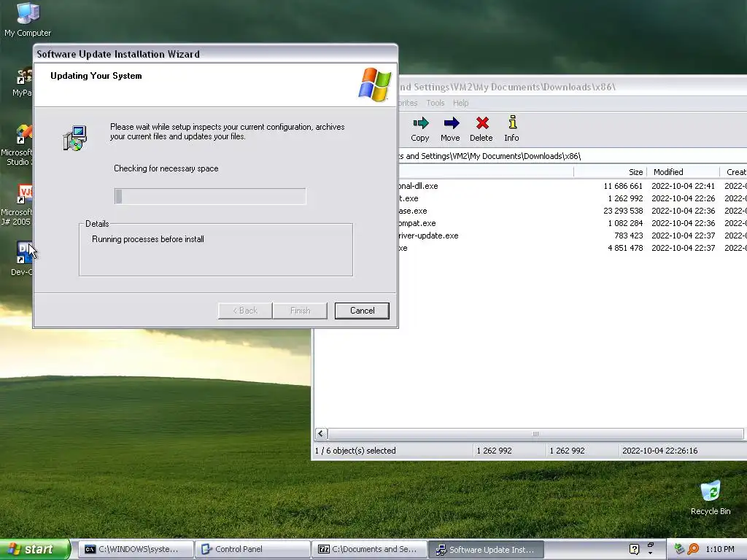Select the file row ending river-update.exe

pos(573,236)
